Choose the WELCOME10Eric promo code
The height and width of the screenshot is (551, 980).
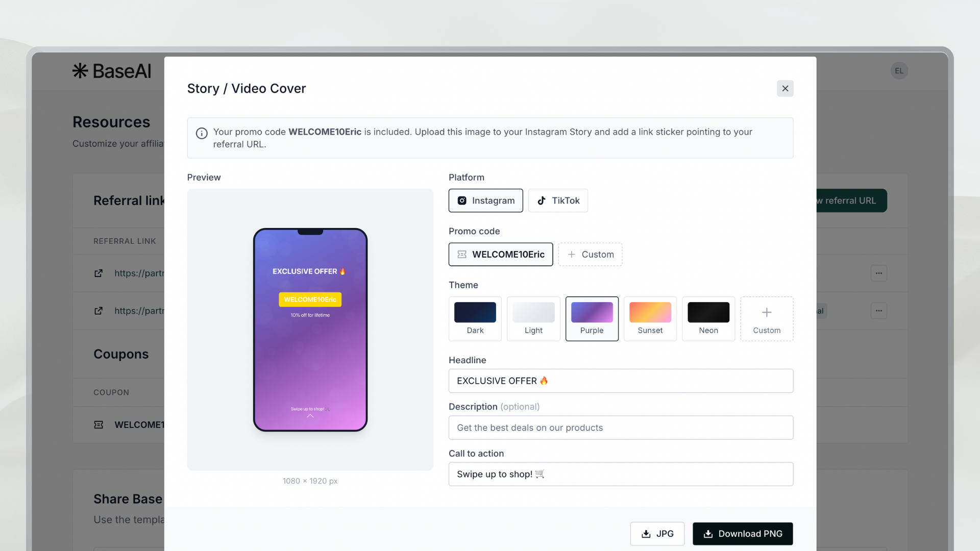(x=500, y=254)
